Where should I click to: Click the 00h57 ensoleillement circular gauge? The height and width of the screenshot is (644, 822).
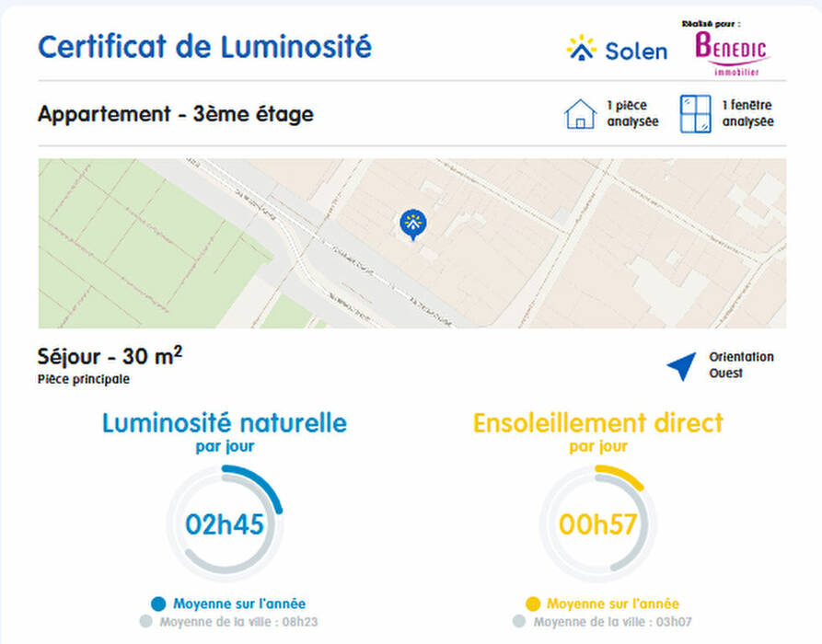597,524
